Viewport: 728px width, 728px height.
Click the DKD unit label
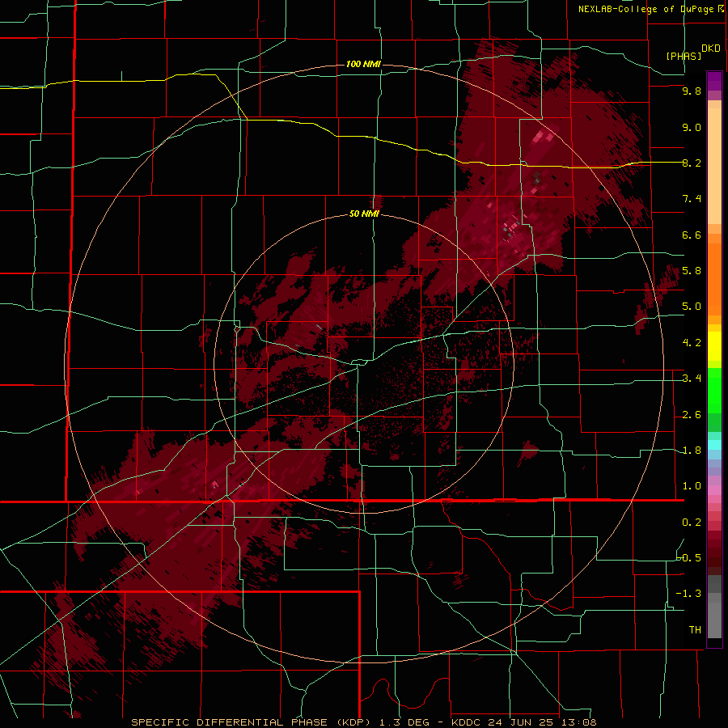(711, 49)
